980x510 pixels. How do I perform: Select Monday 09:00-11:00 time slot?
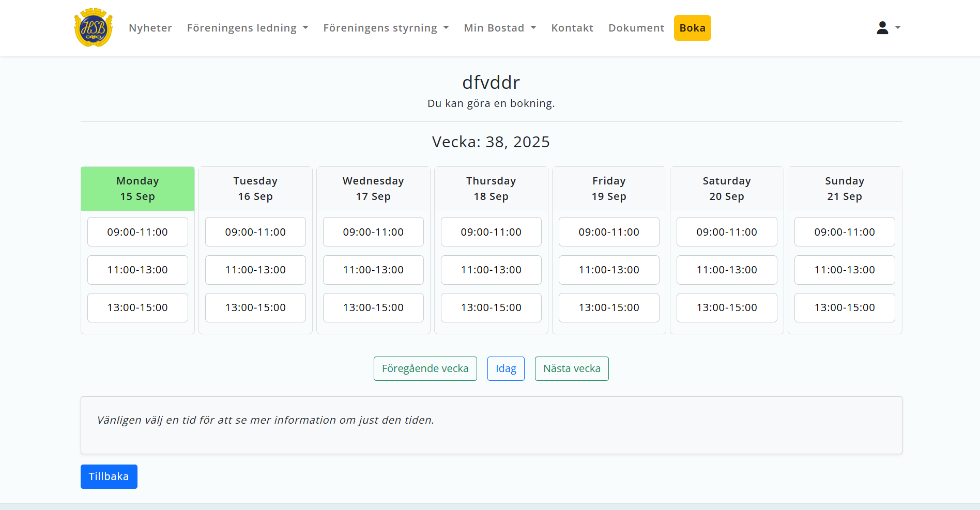(x=137, y=232)
